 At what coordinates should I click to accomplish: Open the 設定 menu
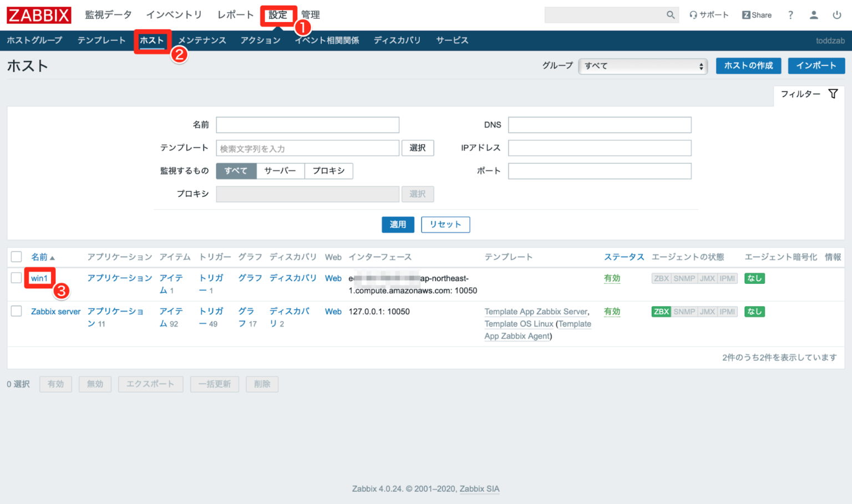click(278, 15)
